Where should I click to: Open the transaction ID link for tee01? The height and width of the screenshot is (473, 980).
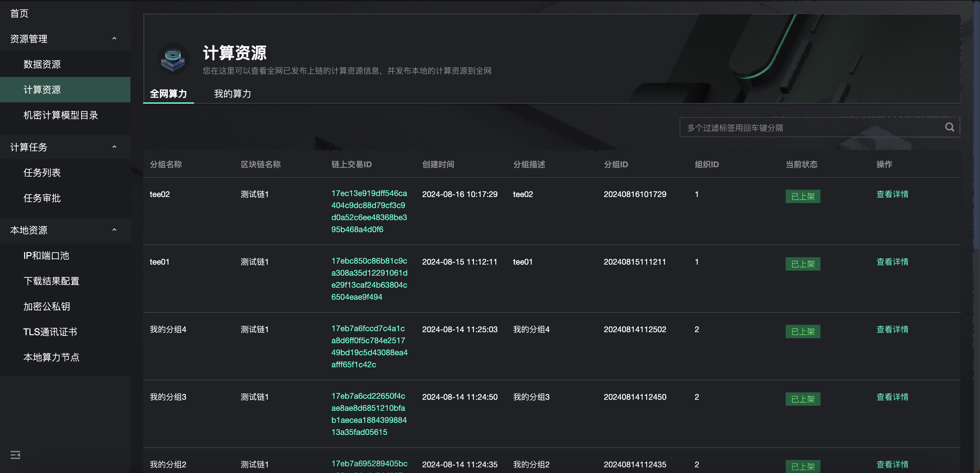369,279
